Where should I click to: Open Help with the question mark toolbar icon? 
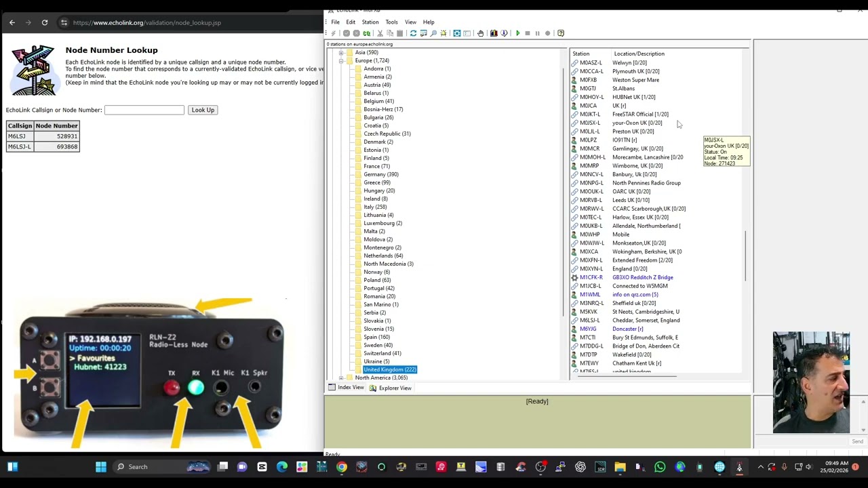560,33
